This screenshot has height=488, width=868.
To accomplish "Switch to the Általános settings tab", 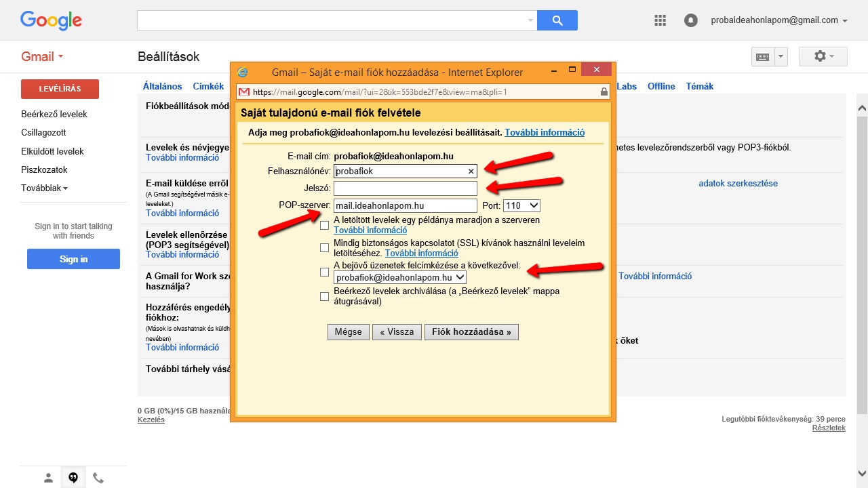I will click(163, 86).
